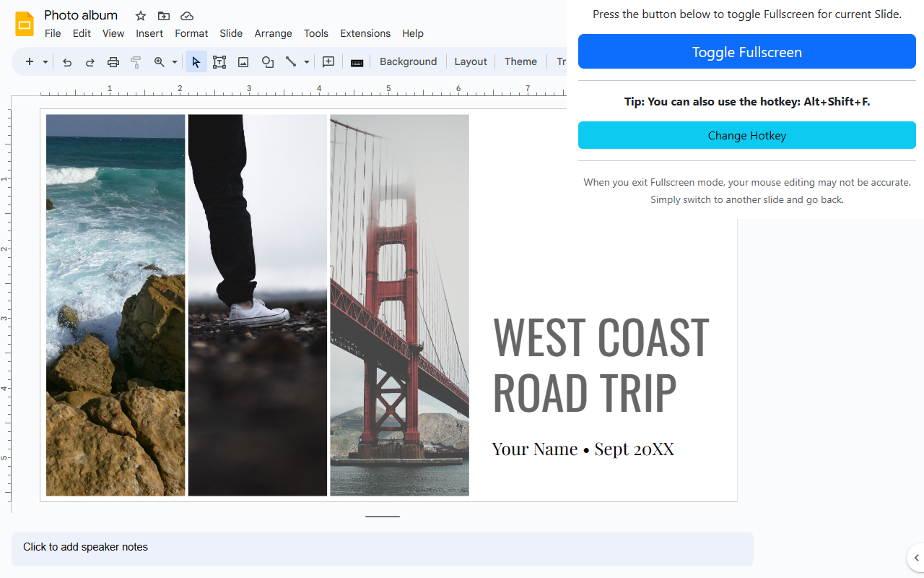Click the print icon
Viewport: 924px width, 578px height.
point(113,62)
